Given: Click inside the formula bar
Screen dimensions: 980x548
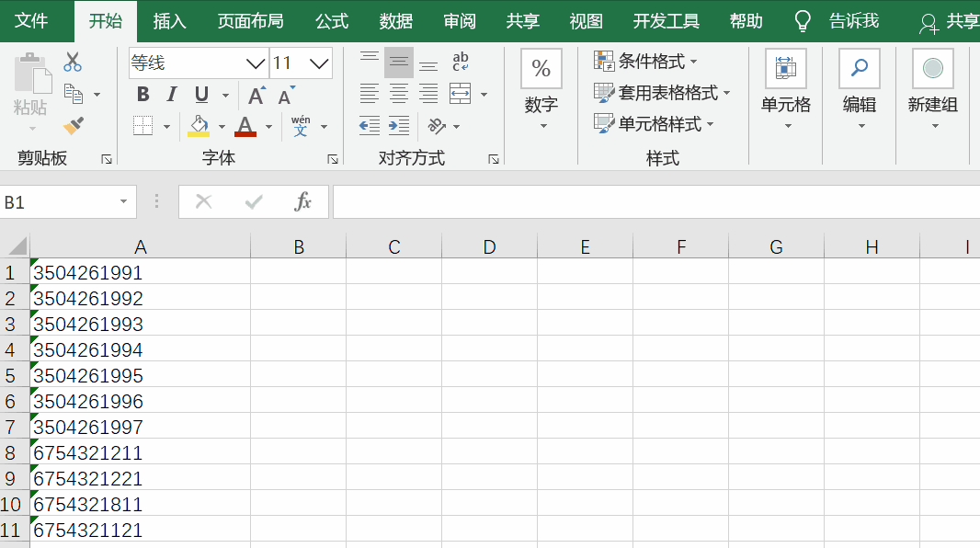Looking at the screenshot, I should pyautogui.click(x=656, y=202).
